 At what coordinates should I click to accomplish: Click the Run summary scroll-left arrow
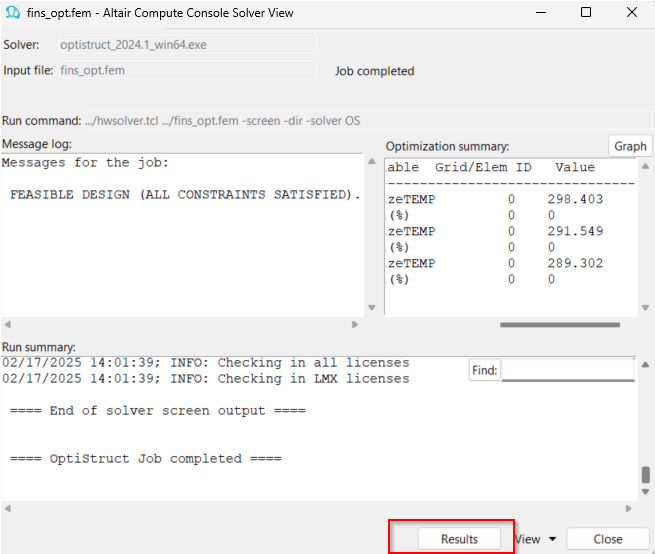8,508
